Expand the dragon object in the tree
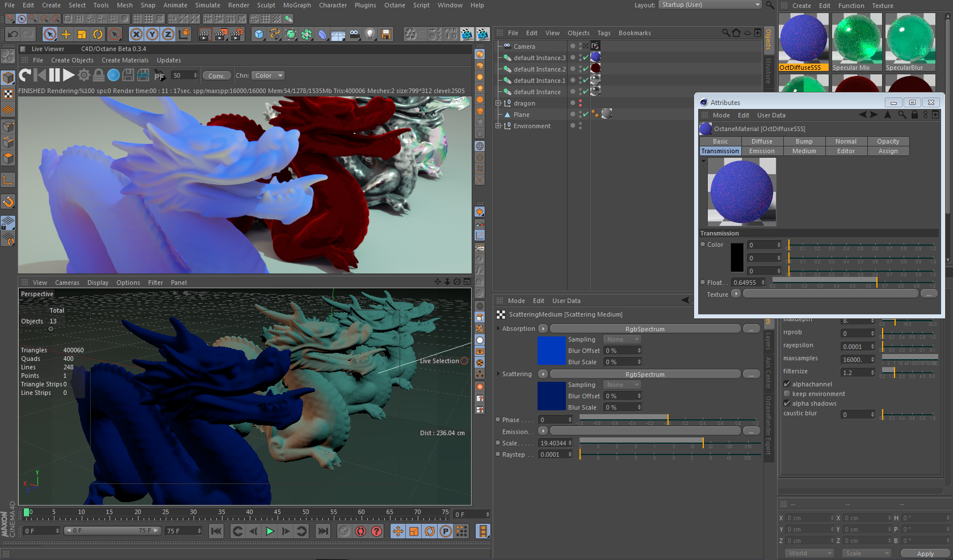This screenshot has width=953, height=560. tap(498, 103)
